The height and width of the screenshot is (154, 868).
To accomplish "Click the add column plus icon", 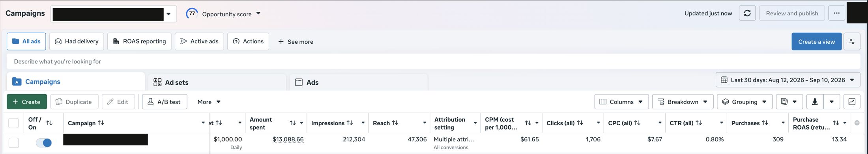I will [x=857, y=123].
